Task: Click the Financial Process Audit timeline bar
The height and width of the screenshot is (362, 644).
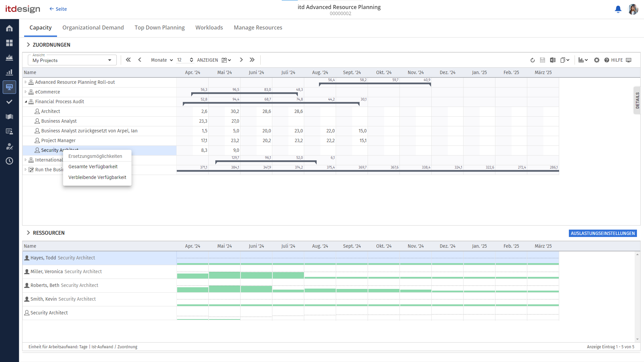Action: click(271, 103)
